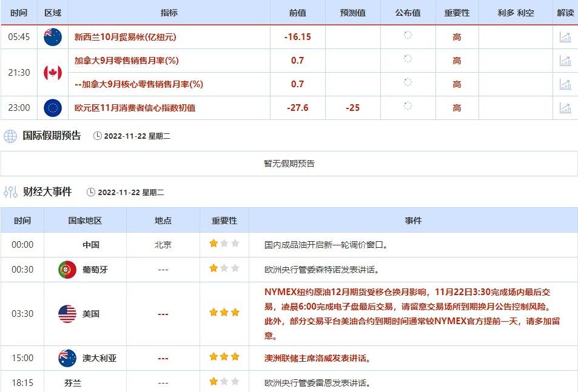Click the Canada flag icon
This screenshot has height=392, width=578.
pos(53,73)
